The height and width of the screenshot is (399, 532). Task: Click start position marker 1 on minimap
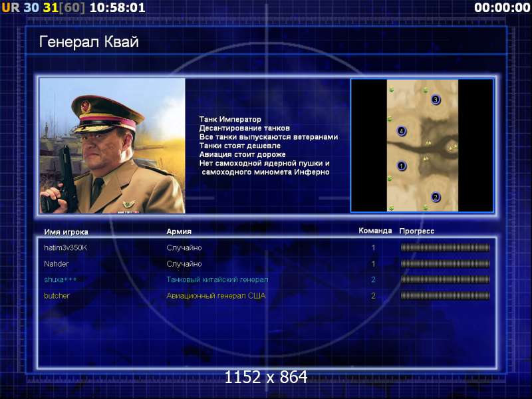click(x=402, y=166)
